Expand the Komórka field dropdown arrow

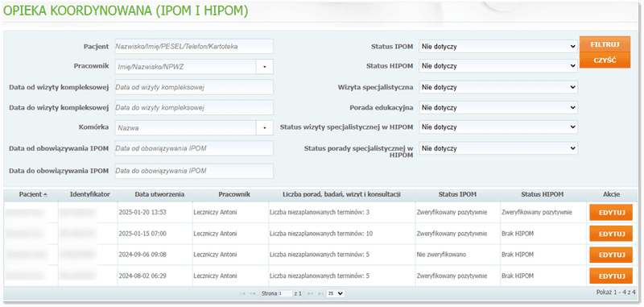tap(265, 128)
